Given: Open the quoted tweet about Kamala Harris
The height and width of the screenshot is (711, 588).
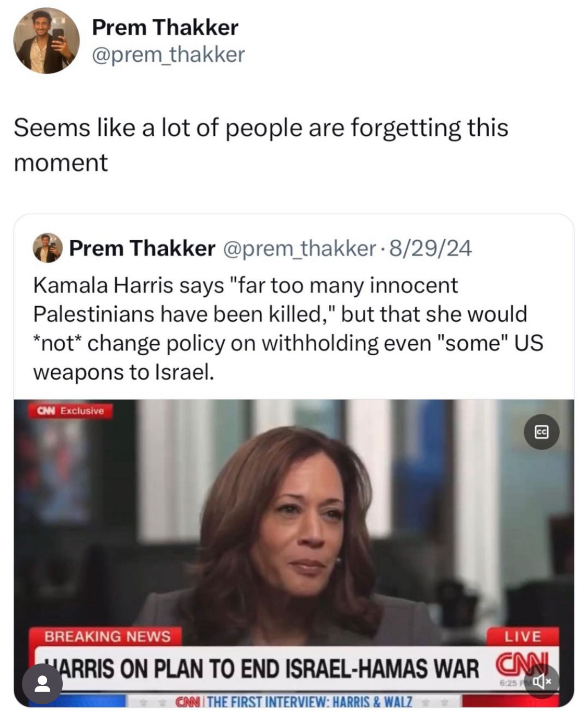Looking at the screenshot, I should [287, 328].
